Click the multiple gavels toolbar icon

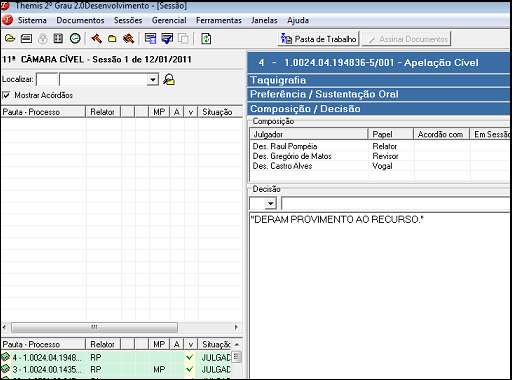click(x=128, y=39)
